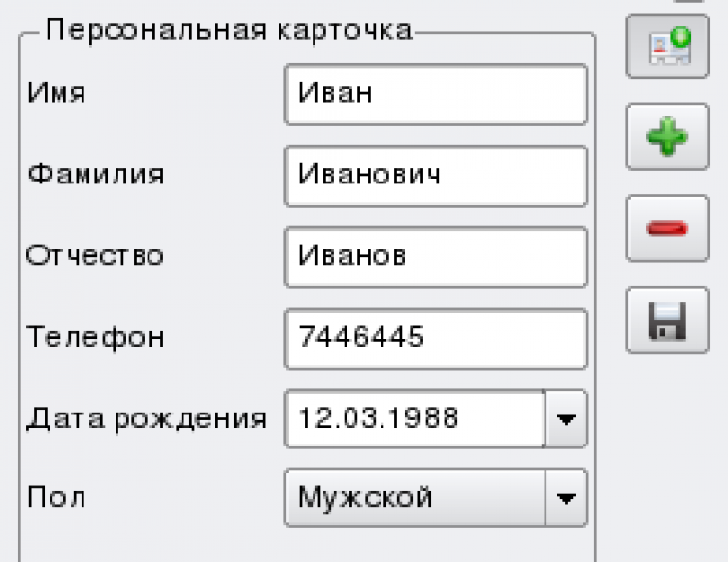Click the Отчество field containing Иванов
This screenshot has height=562, width=728.
[x=436, y=256]
